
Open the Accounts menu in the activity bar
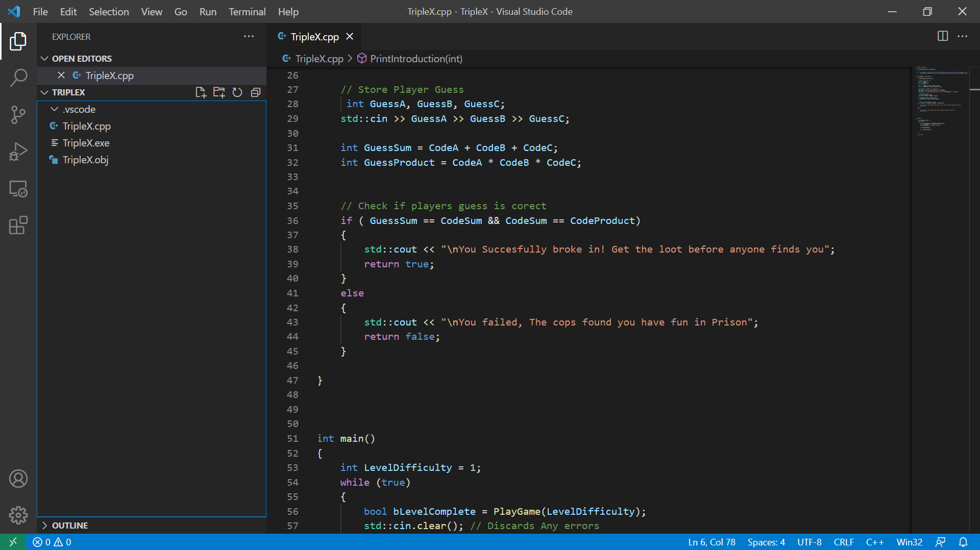click(18, 479)
